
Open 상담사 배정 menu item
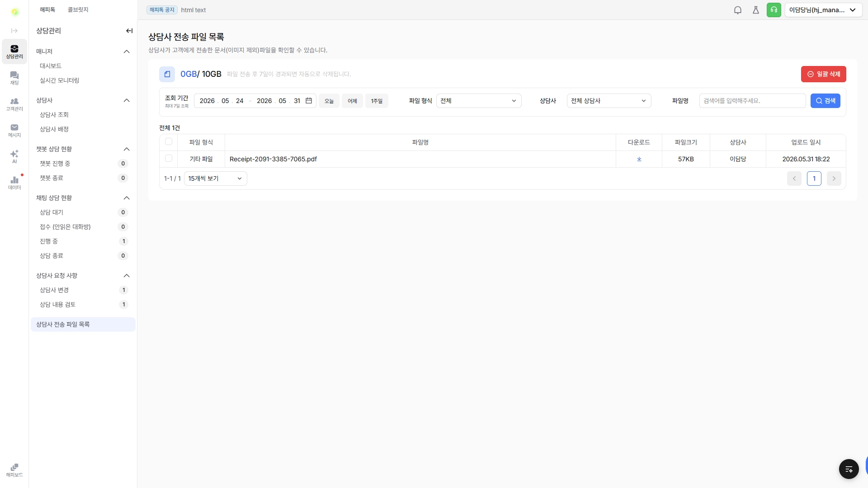pos(83,129)
